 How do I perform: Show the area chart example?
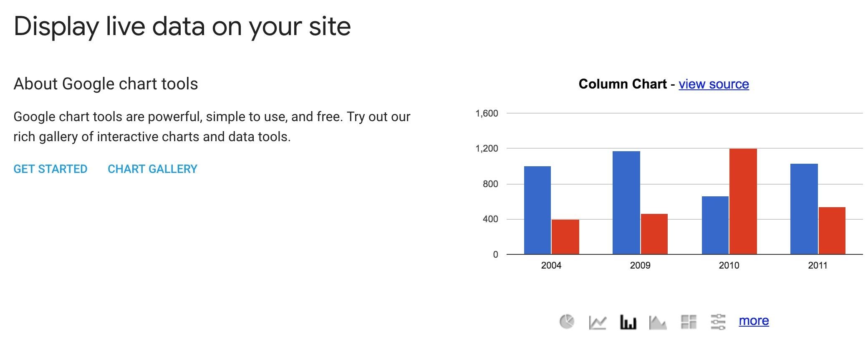tap(658, 322)
